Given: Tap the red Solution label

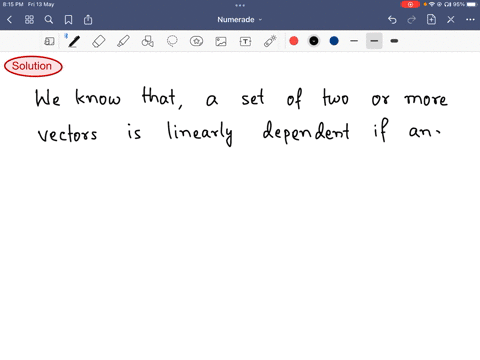Looking at the screenshot, I should tap(33, 66).
